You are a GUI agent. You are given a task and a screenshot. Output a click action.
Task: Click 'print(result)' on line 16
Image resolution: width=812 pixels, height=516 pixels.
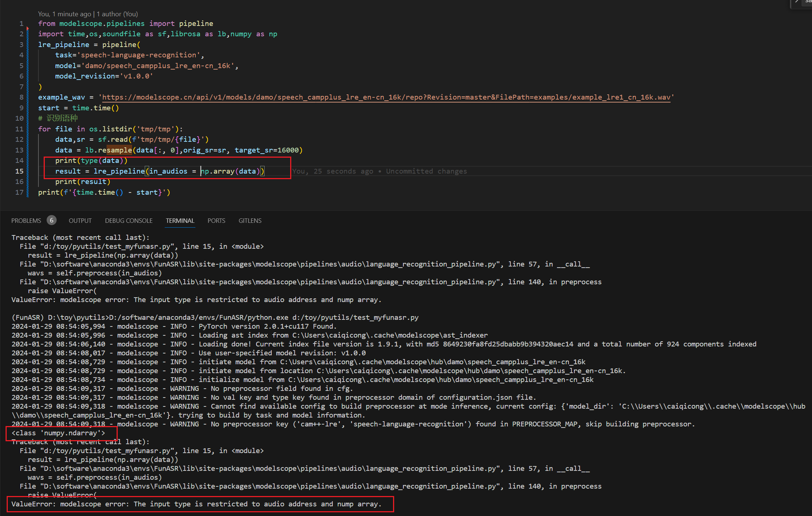pos(83,182)
